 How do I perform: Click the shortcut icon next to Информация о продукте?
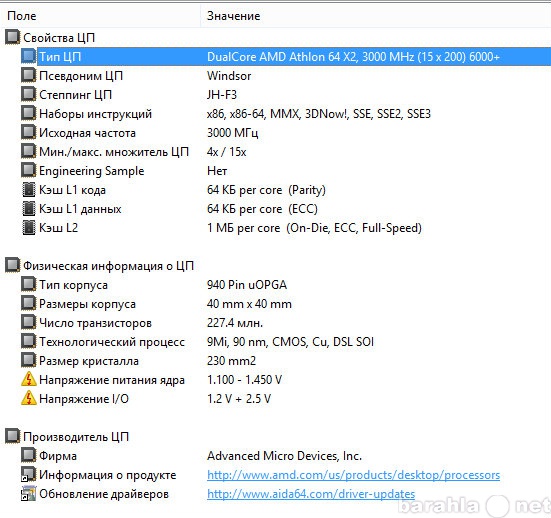click(x=28, y=474)
